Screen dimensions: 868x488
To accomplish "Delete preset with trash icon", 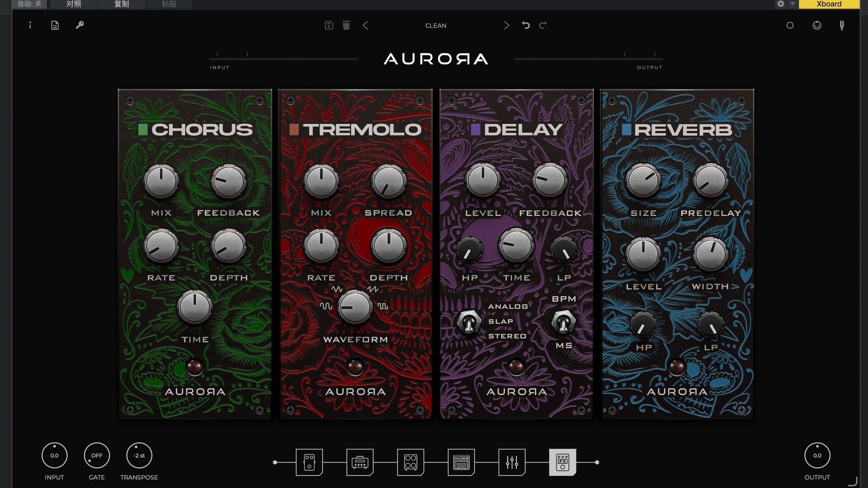I will point(346,25).
